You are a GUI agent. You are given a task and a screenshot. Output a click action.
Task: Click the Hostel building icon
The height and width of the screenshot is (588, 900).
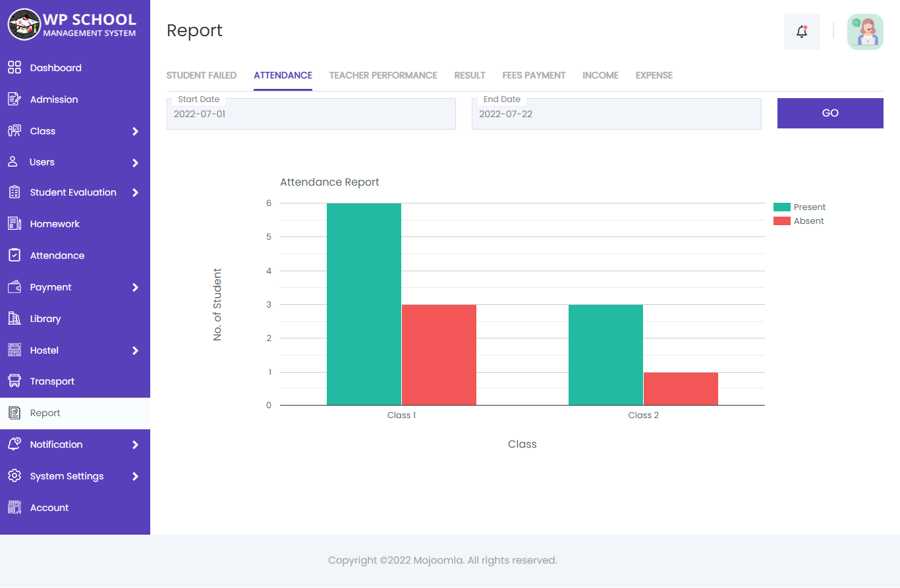click(14, 350)
